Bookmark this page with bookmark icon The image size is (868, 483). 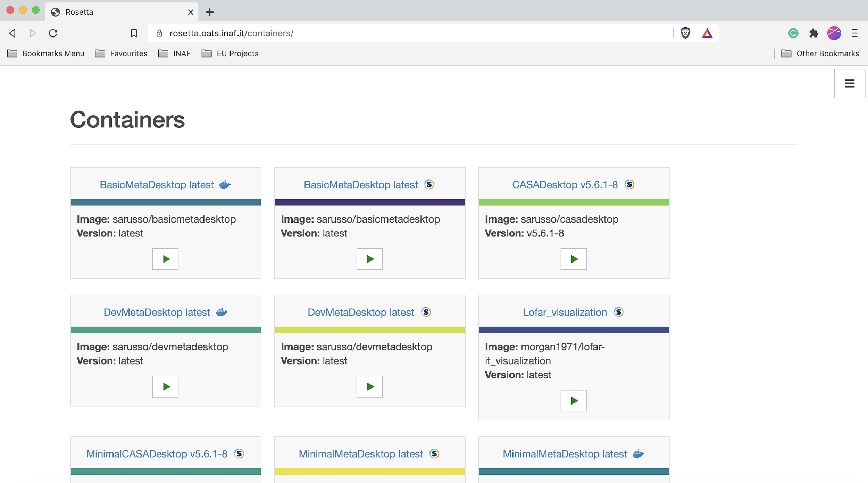point(134,33)
